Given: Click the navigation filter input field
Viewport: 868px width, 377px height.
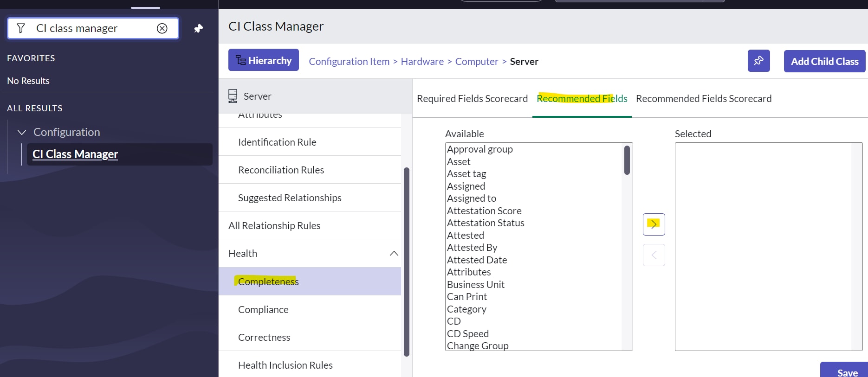Looking at the screenshot, I should 93,28.
